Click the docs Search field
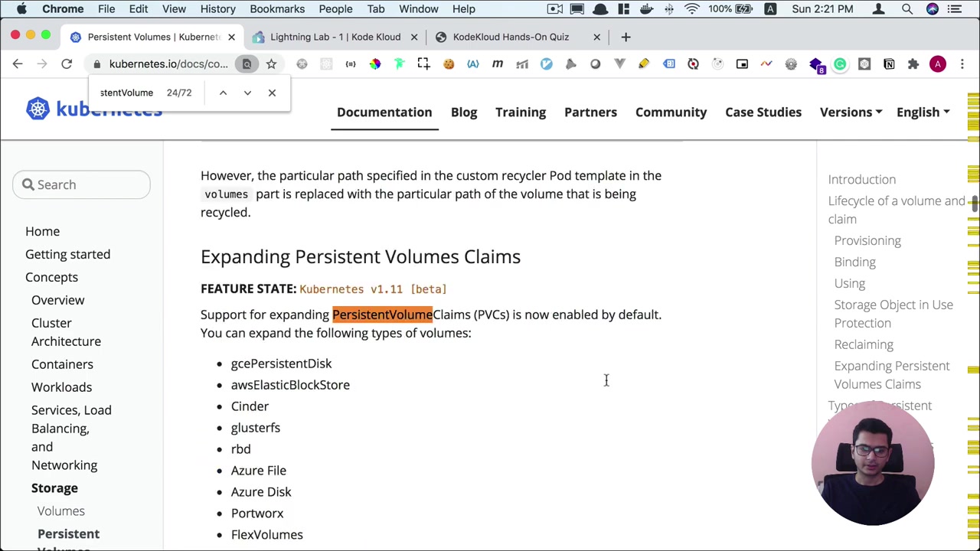 (x=81, y=184)
